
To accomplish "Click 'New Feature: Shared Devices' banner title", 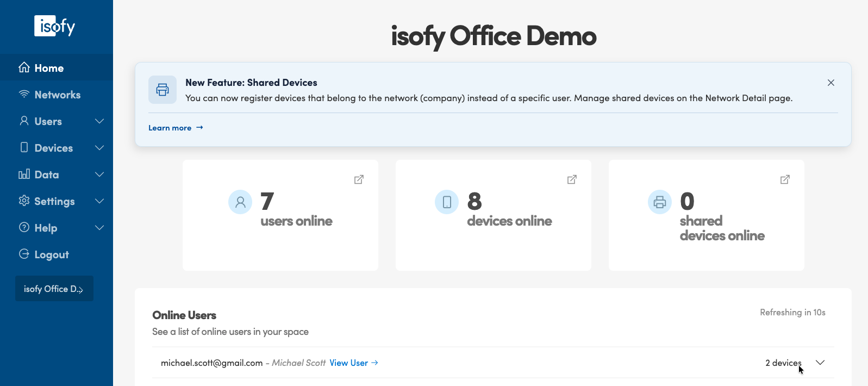I will [x=251, y=83].
